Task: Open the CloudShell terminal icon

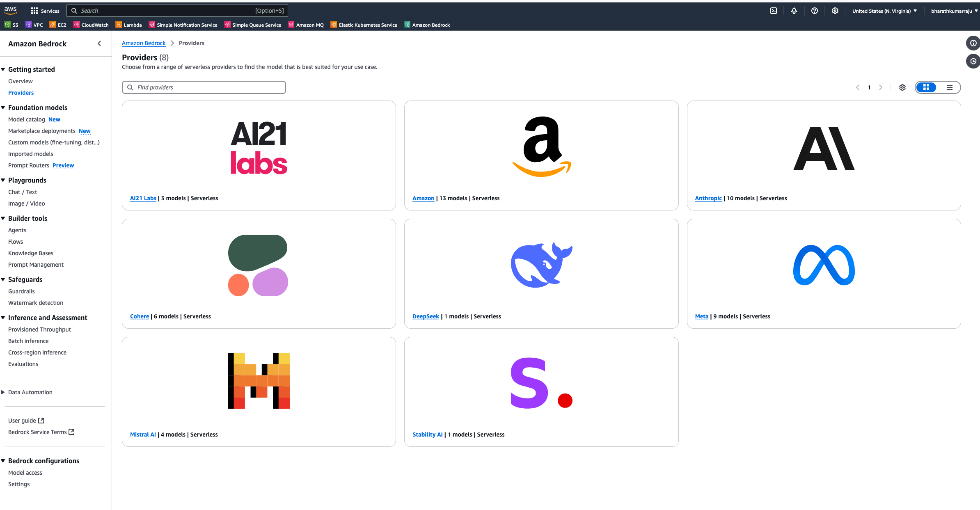Action: pyautogui.click(x=774, y=11)
